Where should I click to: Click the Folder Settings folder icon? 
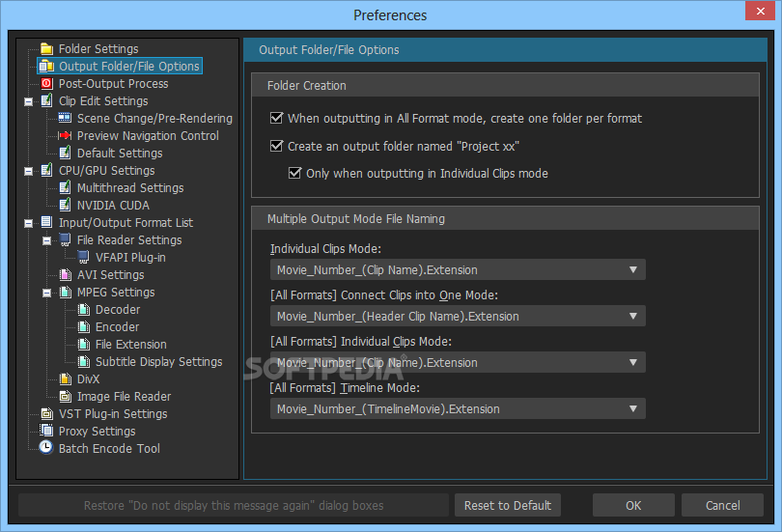47,49
